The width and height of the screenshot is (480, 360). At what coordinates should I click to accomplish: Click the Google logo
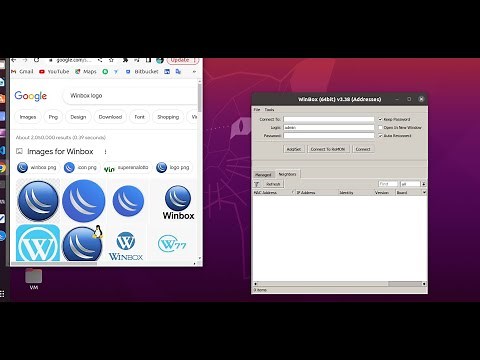click(x=31, y=96)
